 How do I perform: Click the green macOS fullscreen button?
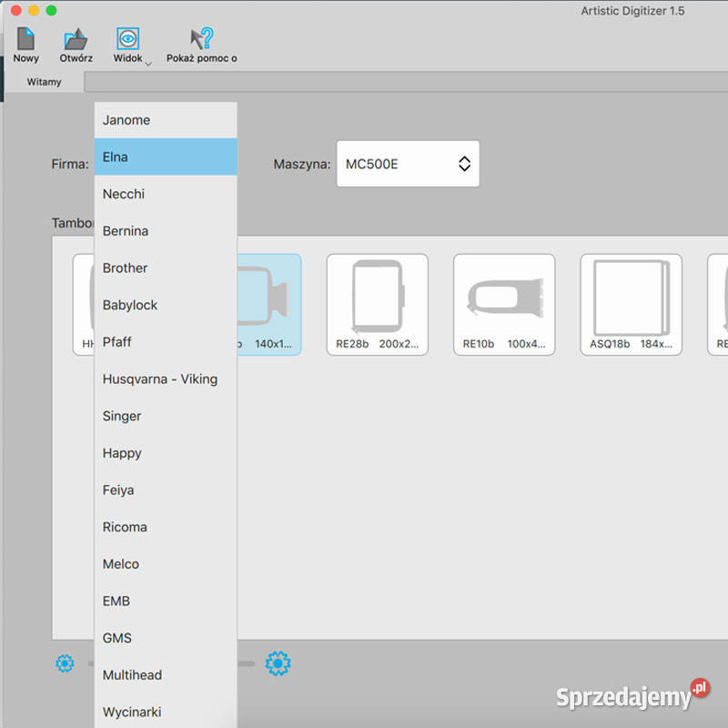pyautogui.click(x=52, y=10)
